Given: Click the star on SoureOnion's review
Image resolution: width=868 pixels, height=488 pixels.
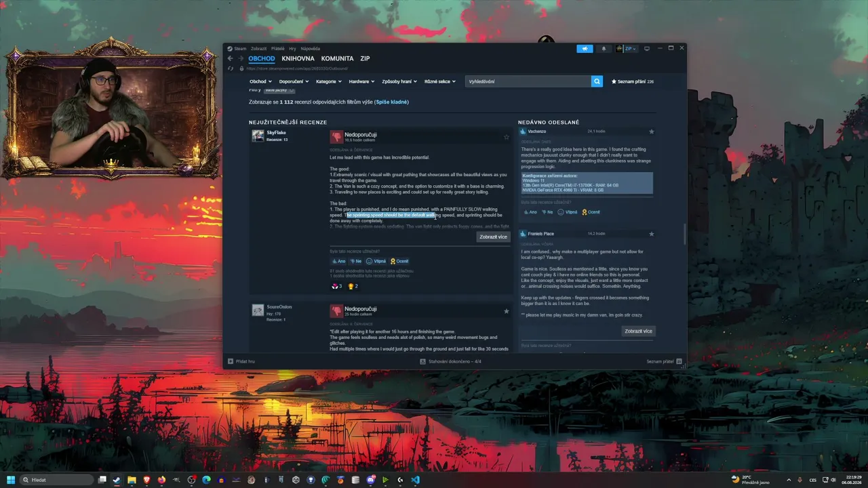Looking at the screenshot, I should [506, 311].
